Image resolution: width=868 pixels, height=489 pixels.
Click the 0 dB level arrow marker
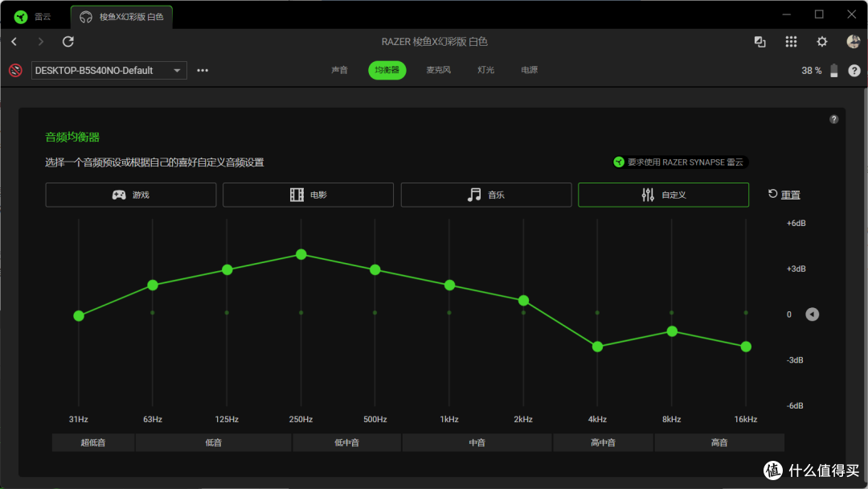812,314
